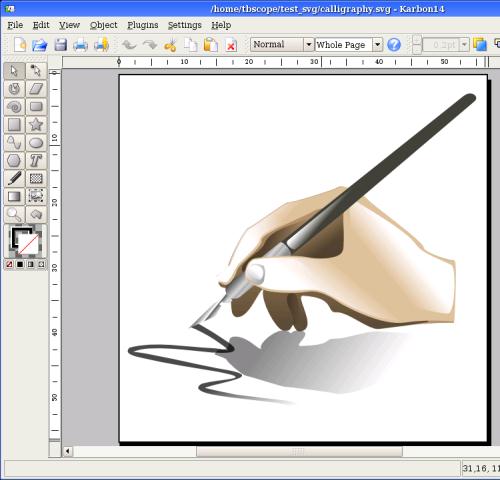Copy selection with the two-pages icon

(191, 45)
